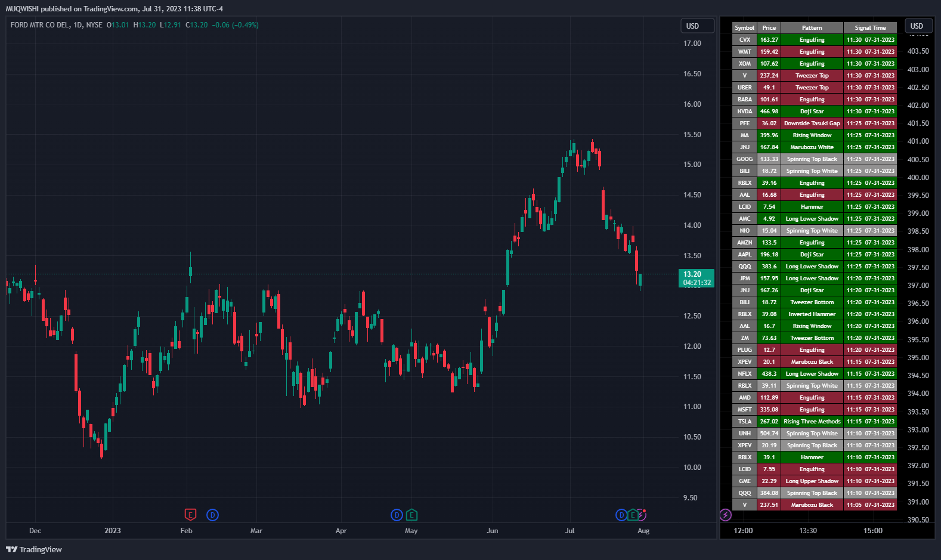Click the Pattern column header
Viewport: 941px width, 560px height.
pyautogui.click(x=812, y=28)
